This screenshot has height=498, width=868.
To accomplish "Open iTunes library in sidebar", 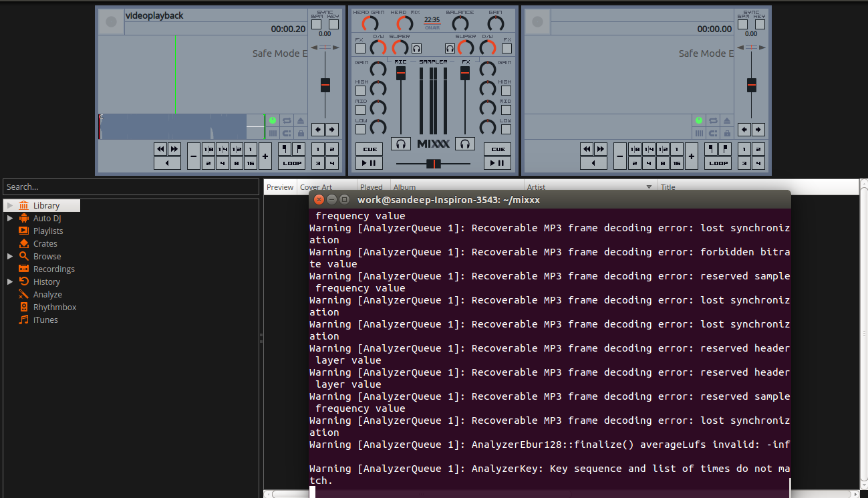I will 45,320.
